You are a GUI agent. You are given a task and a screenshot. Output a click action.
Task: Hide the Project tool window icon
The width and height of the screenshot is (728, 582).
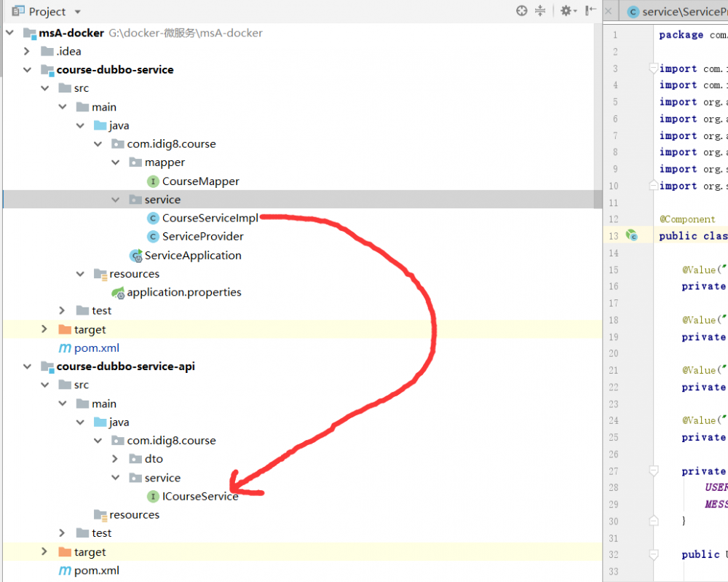(590, 11)
